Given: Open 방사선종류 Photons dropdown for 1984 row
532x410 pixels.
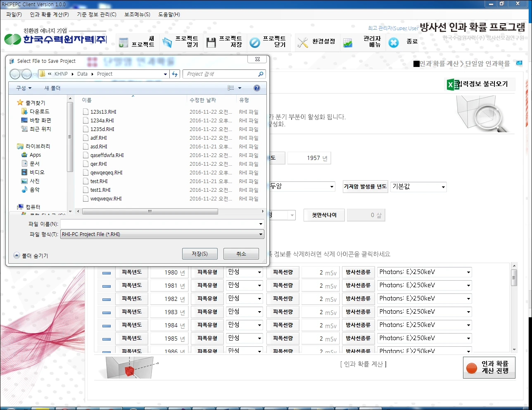Looking at the screenshot, I should [424, 325].
